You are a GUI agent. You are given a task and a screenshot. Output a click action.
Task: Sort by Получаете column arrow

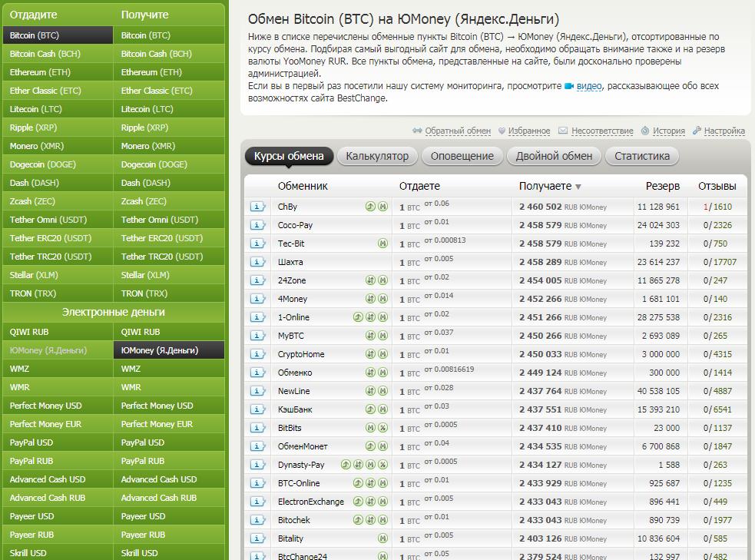(x=578, y=187)
